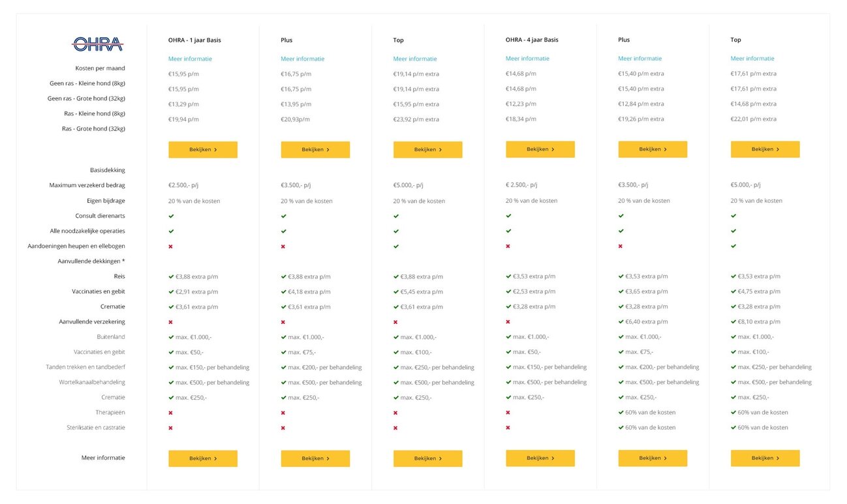Click the €12,23 p/m price
Screen dimensions: 847x504
[x=521, y=104]
